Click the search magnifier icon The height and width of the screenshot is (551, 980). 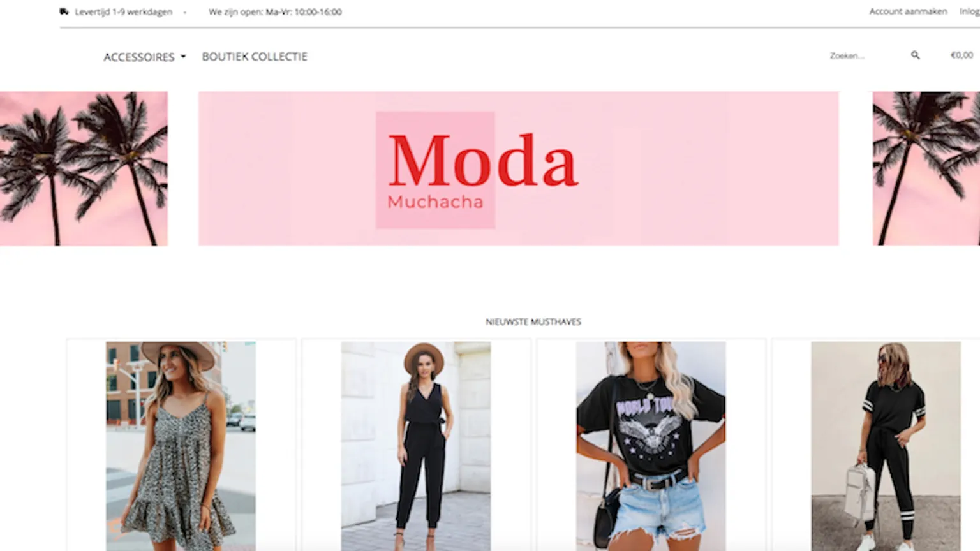click(915, 55)
